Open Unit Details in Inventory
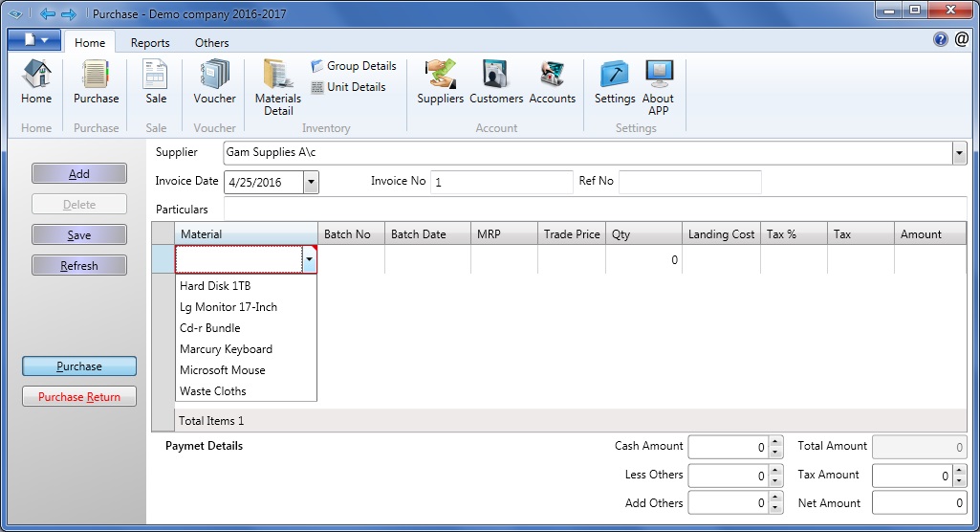 pos(349,87)
